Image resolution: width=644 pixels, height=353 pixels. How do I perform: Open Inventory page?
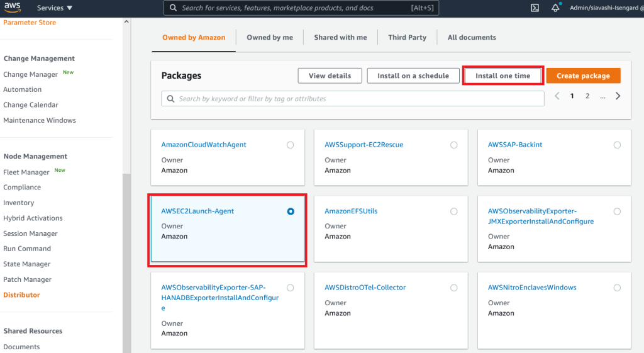tap(18, 203)
